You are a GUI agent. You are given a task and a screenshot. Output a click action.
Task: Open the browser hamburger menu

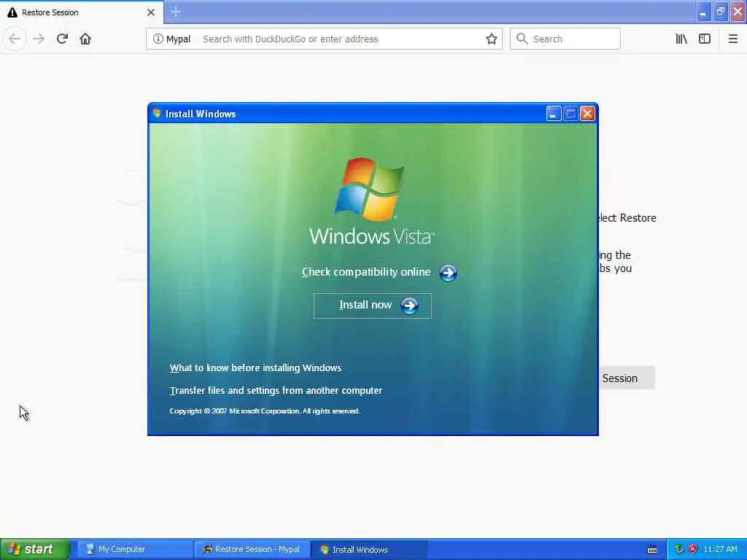(x=732, y=39)
